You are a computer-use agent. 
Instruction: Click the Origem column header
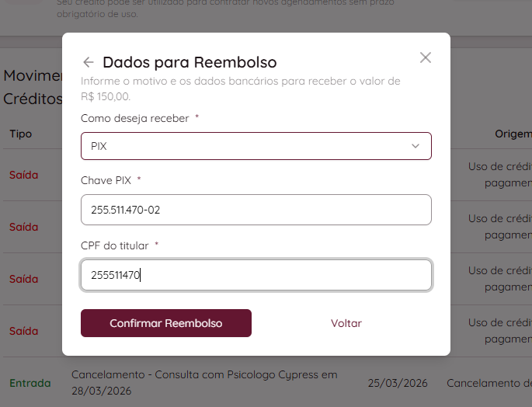click(x=513, y=134)
